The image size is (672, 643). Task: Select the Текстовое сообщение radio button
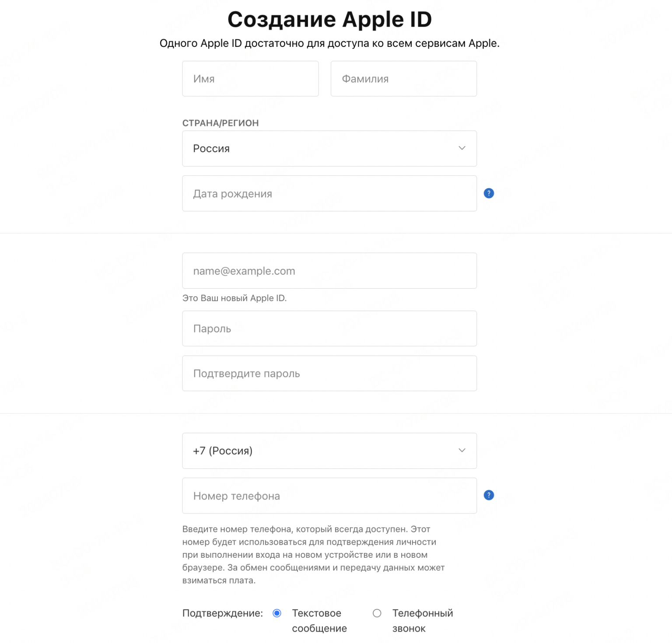[277, 613]
